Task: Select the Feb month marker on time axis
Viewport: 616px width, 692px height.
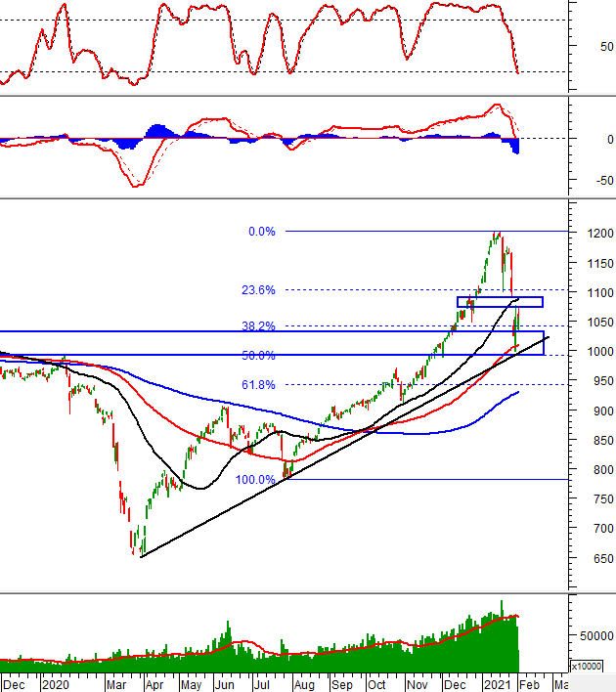Action: [x=529, y=685]
